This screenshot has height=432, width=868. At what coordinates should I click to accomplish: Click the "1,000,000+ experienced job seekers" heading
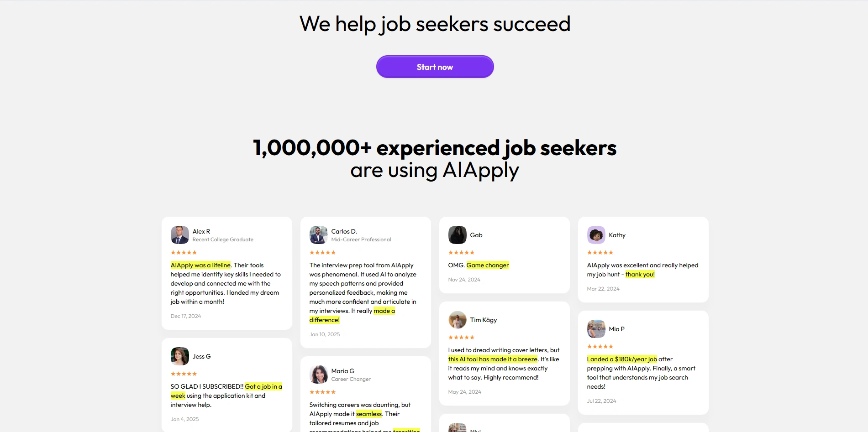[434, 148]
